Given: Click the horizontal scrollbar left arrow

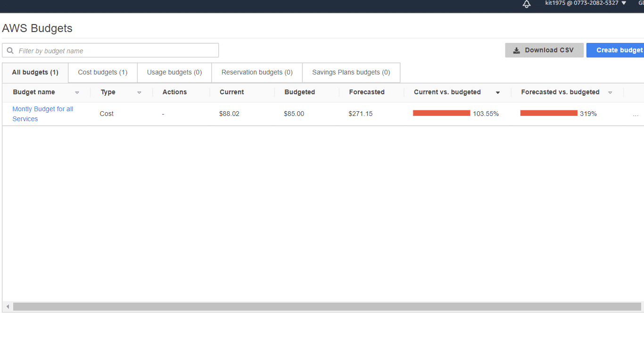Looking at the screenshot, I should (x=8, y=306).
